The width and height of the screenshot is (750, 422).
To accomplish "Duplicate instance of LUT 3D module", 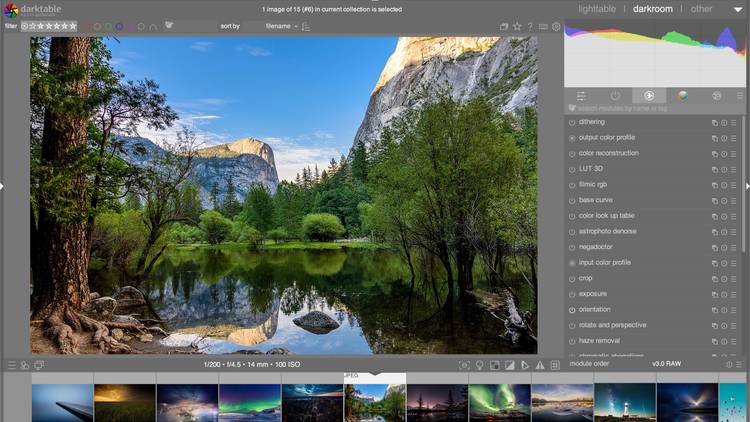I will pyautogui.click(x=715, y=170).
